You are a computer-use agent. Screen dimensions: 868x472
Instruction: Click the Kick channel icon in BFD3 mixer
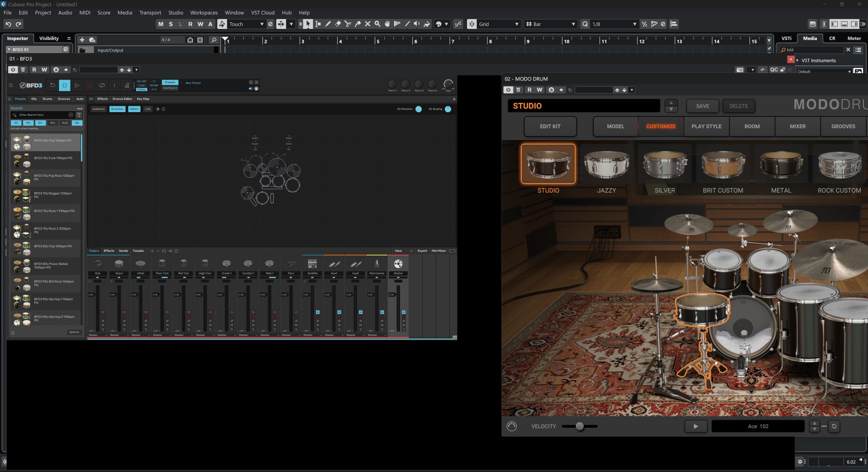[98, 263]
